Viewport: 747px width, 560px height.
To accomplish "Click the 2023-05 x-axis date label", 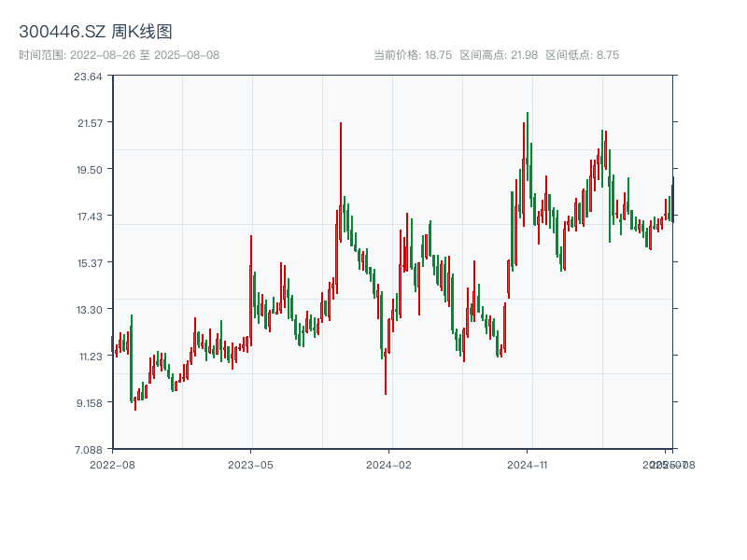I will (250, 464).
